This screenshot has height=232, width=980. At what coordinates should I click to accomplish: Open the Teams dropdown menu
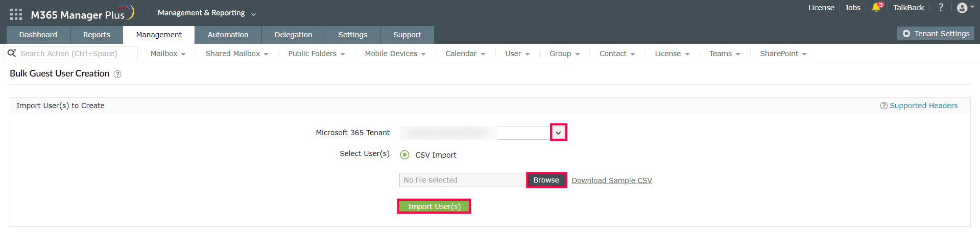pyautogui.click(x=725, y=54)
